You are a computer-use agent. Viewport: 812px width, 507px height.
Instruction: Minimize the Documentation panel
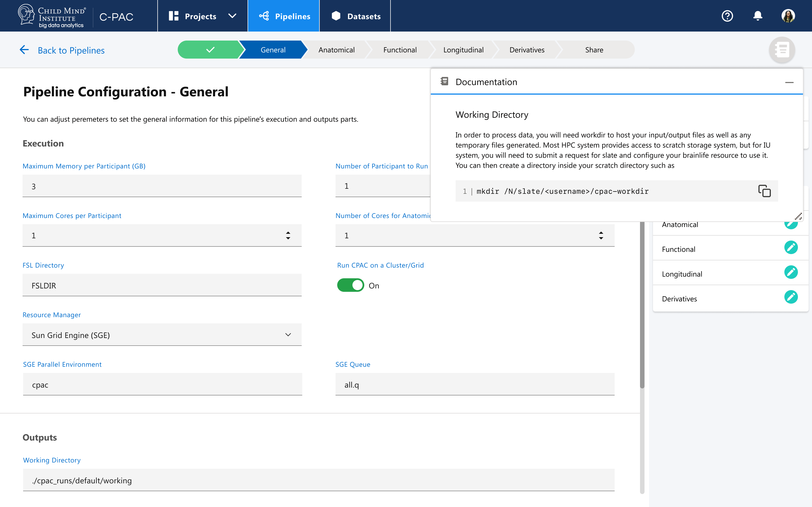[789, 82]
